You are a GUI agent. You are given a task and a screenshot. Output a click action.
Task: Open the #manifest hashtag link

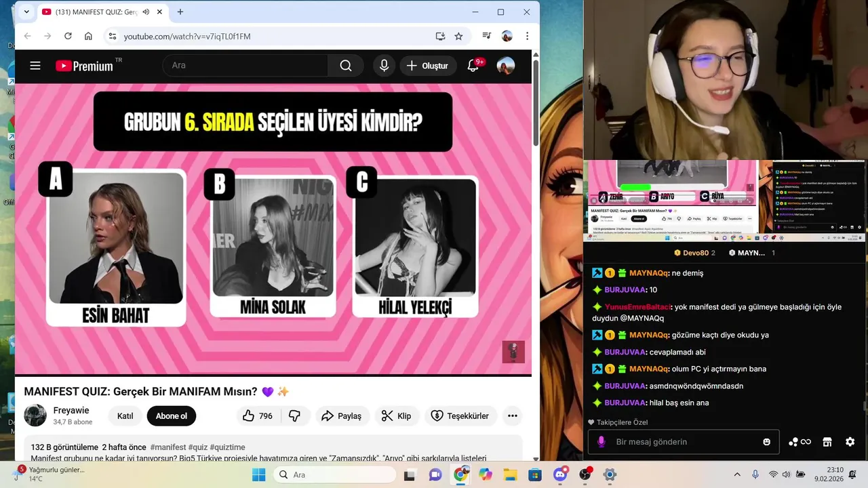[x=168, y=447]
